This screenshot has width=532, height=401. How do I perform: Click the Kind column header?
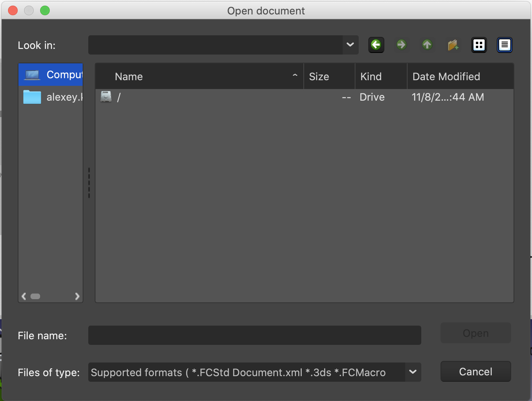371,76
